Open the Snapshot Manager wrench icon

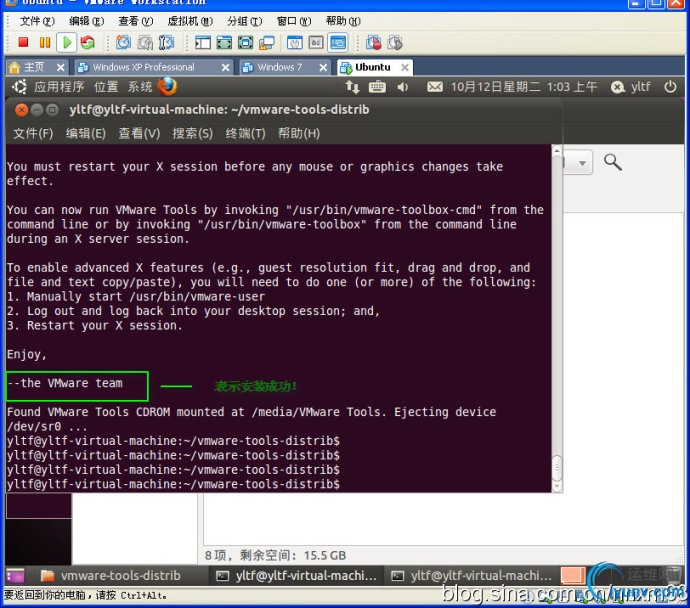(x=166, y=42)
